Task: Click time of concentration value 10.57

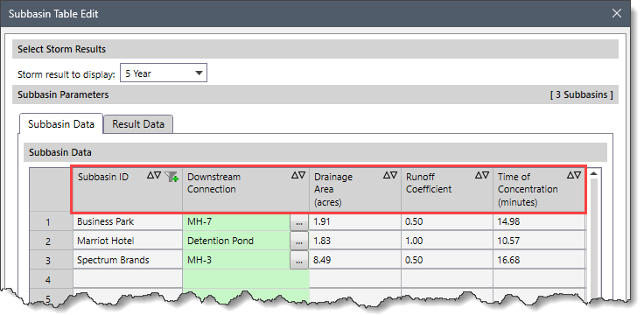Action: [539, 241]
